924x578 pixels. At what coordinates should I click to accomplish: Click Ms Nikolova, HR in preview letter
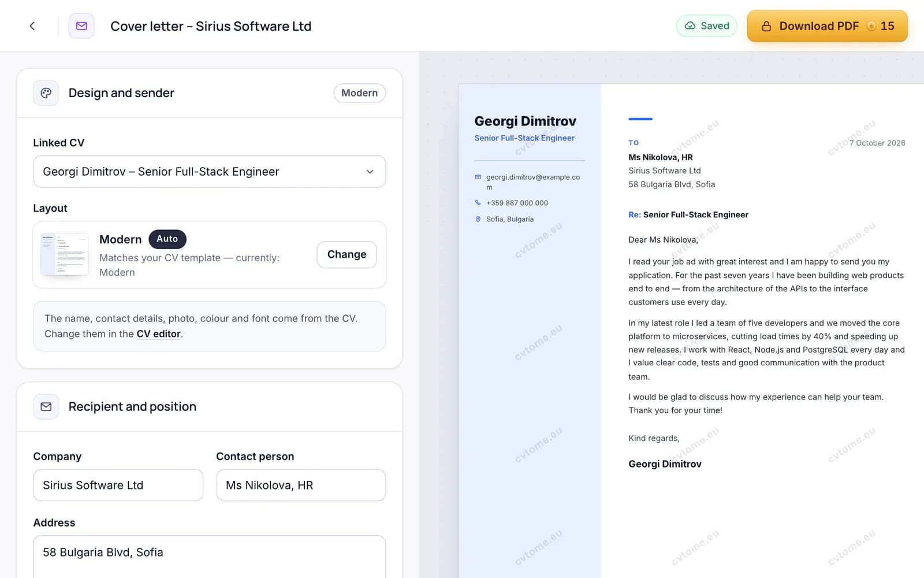coord(661,157)
